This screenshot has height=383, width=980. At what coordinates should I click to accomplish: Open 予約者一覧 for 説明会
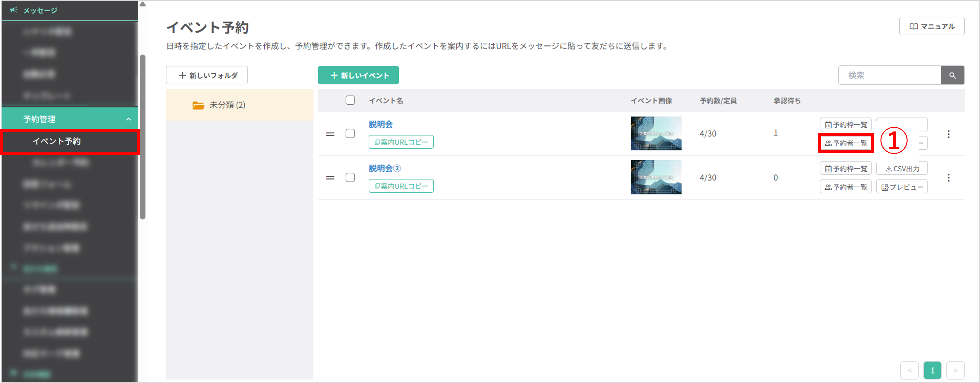pos(845,143)
